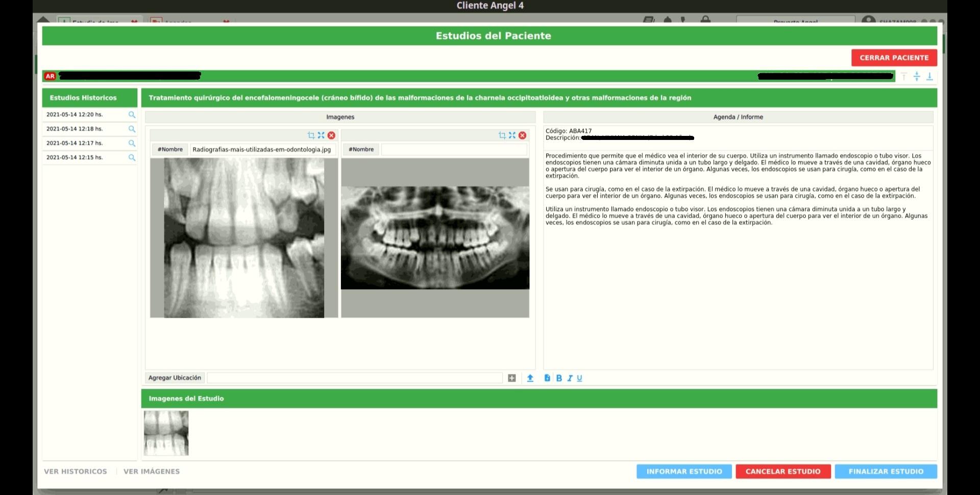Click the Imagenes panel header
The height and width of the screenshot is (495, 980).
(340, 117)
